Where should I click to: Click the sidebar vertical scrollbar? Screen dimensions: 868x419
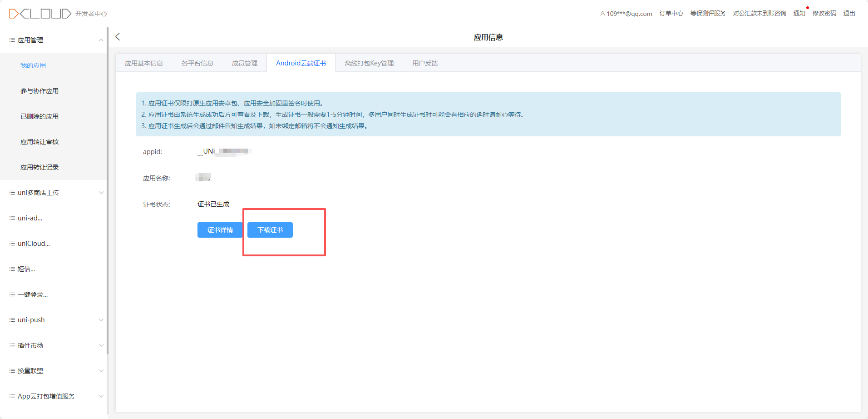108,191
